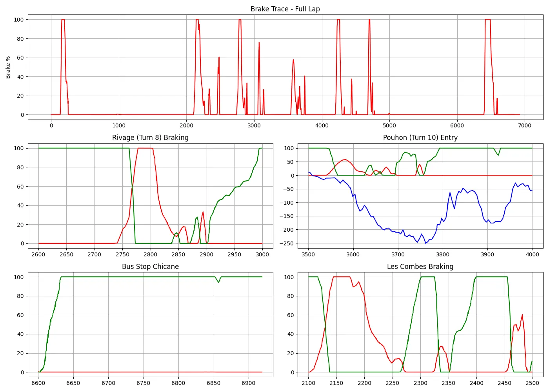Viewport: 549px width, 392px height.
Task: Select the 2500 x-axis tick in Les Combes plot
Action: [532, 383]
